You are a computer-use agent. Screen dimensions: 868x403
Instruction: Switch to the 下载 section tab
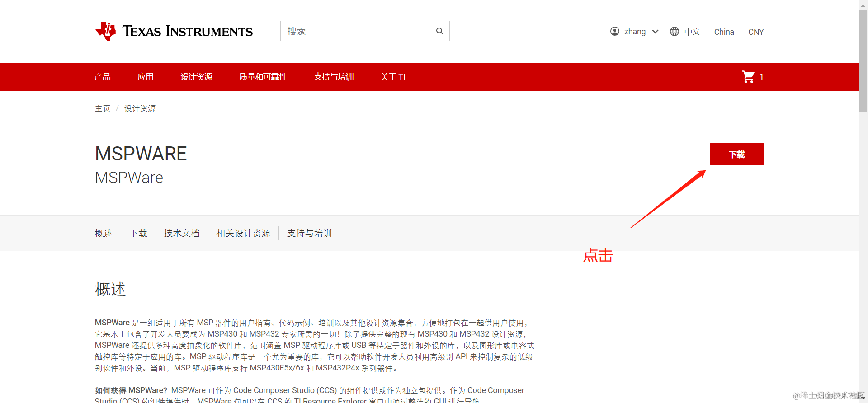[x=138, y=233]
